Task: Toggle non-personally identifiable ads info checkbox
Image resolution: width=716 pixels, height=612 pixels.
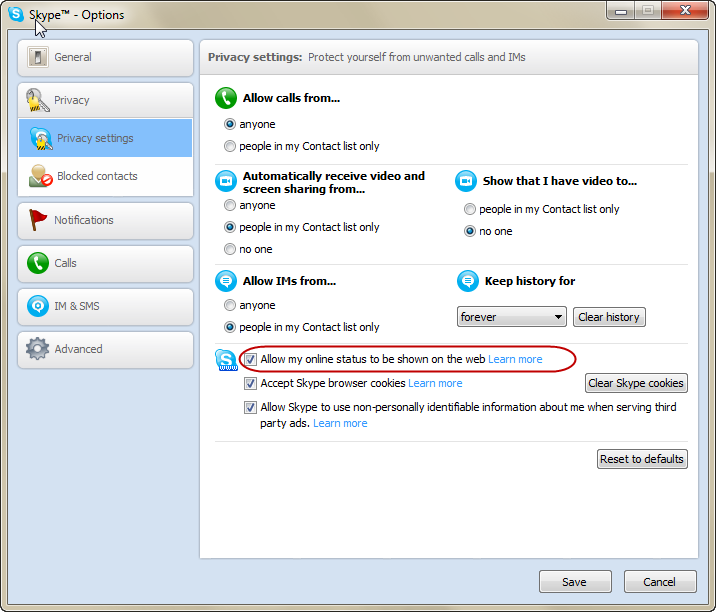Action: coord(250,407)
